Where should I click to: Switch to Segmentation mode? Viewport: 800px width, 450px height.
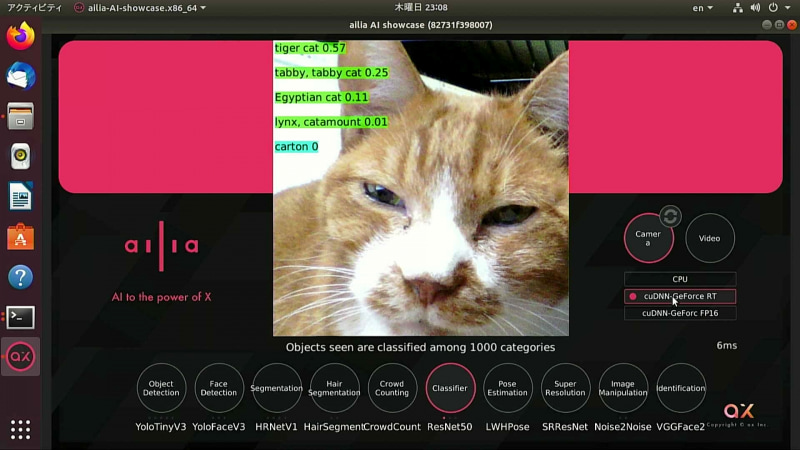[277, 388]
